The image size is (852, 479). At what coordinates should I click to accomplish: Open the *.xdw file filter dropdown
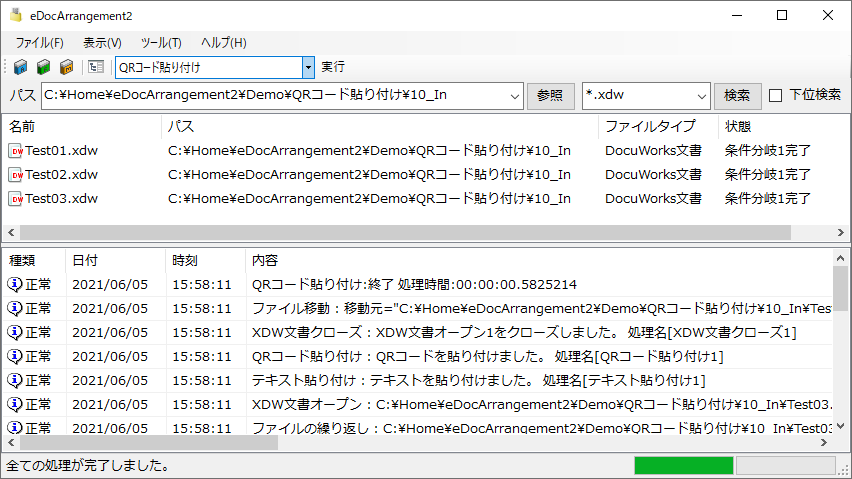tap(701, 96)
